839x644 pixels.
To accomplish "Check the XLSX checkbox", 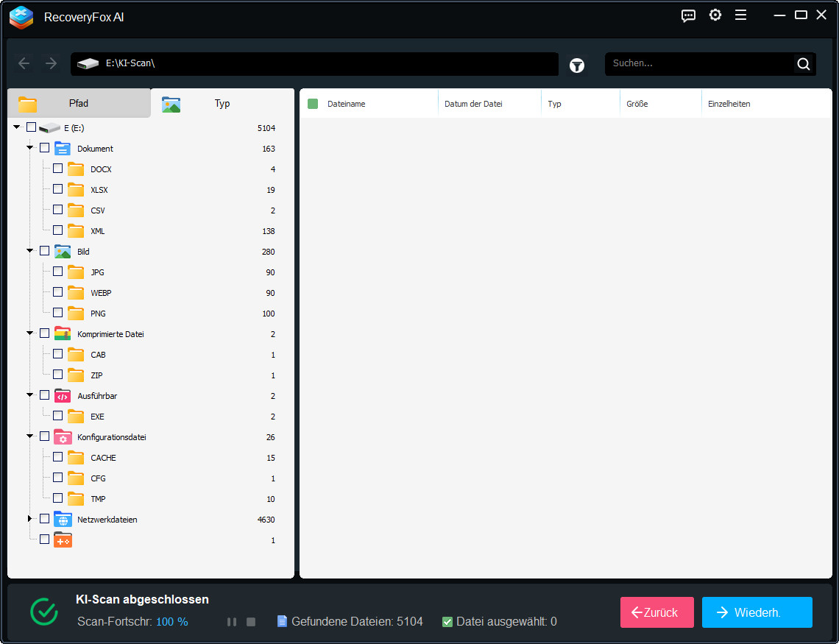I will coord(58,189).
